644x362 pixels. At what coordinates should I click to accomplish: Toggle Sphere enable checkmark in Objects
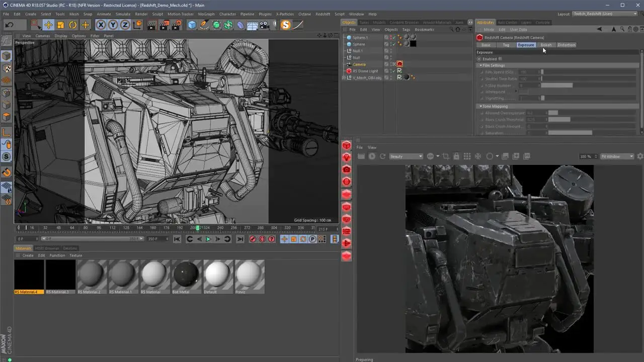(x=394, y=44)
